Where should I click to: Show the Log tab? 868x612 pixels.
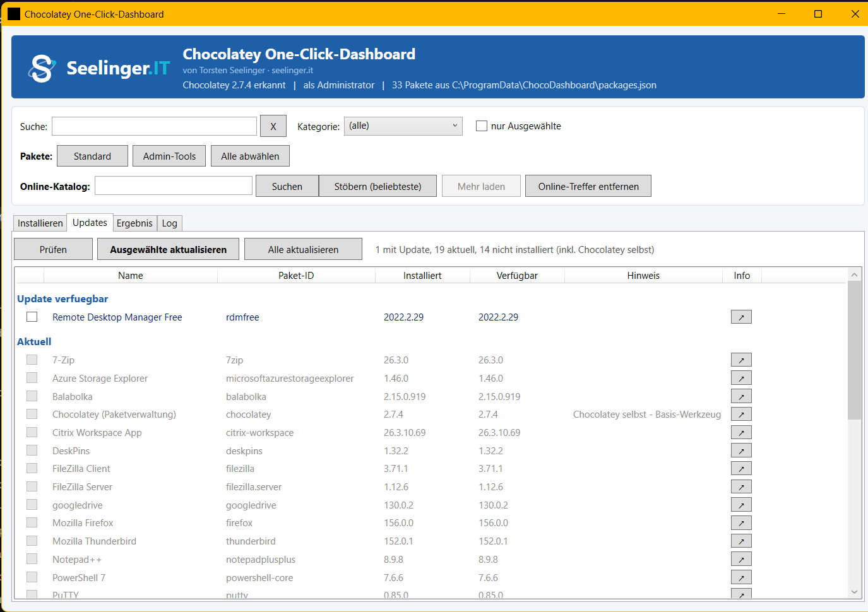169,223
